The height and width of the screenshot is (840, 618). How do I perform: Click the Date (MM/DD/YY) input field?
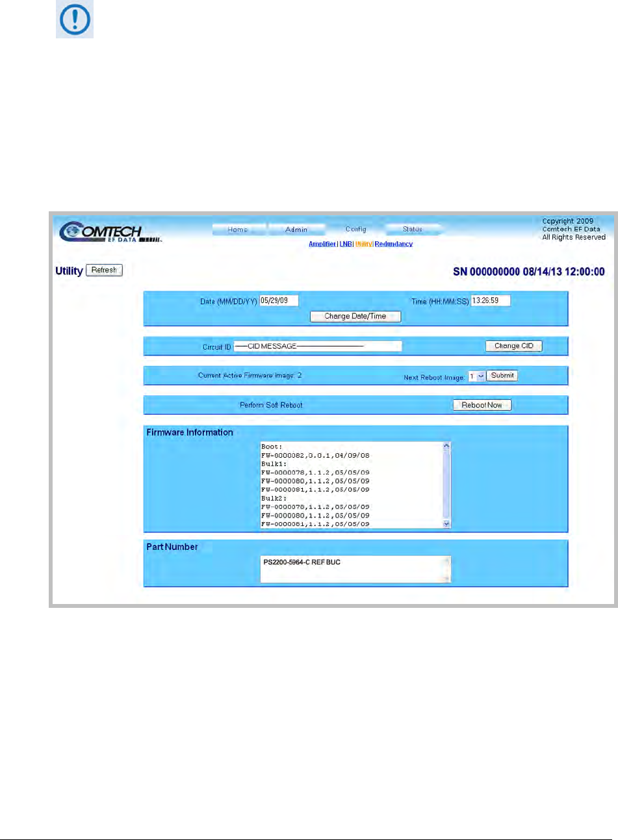point(279,300)
